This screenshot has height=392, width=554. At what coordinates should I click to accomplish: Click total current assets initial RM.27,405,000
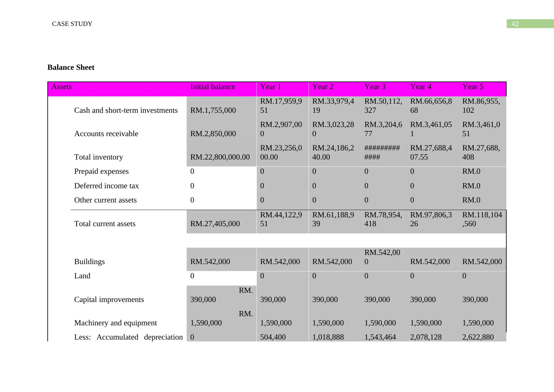point(215,224)
